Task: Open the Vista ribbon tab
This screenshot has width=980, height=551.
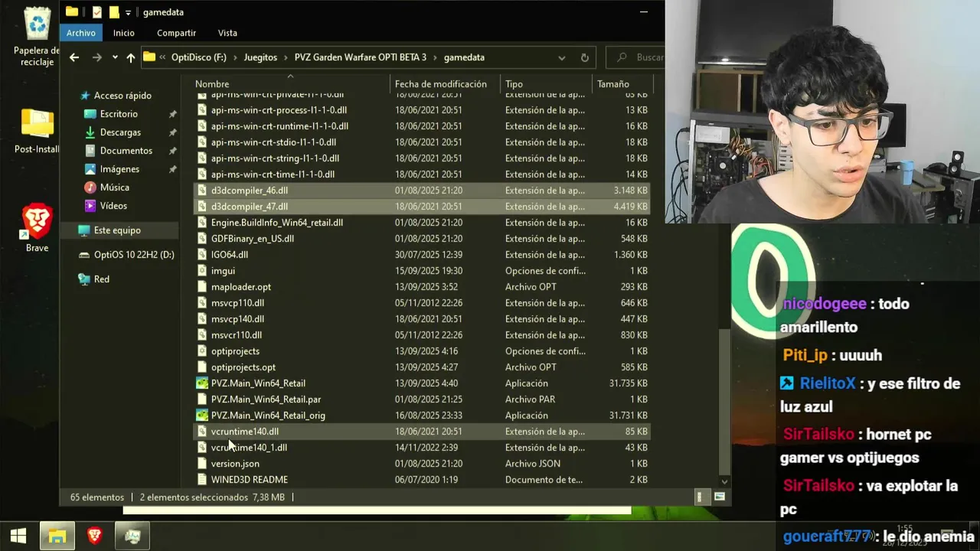Action: (227, 33)
